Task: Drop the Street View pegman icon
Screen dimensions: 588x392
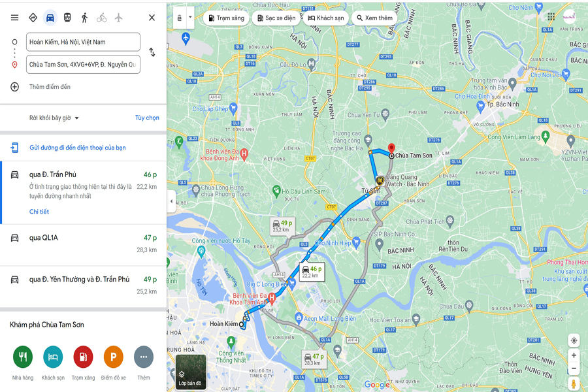Action: pyautogui.click(x=574, y=384)
